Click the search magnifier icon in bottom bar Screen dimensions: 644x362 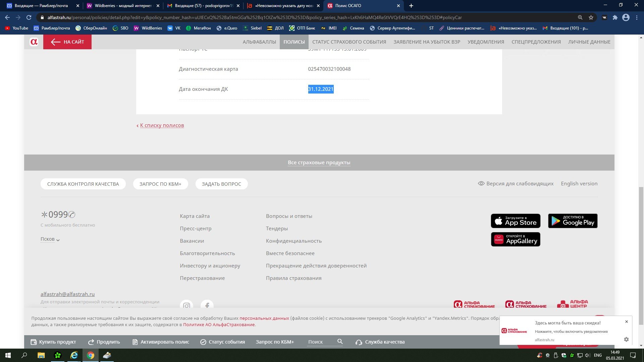pyautogui.click(x=340, y=342)
